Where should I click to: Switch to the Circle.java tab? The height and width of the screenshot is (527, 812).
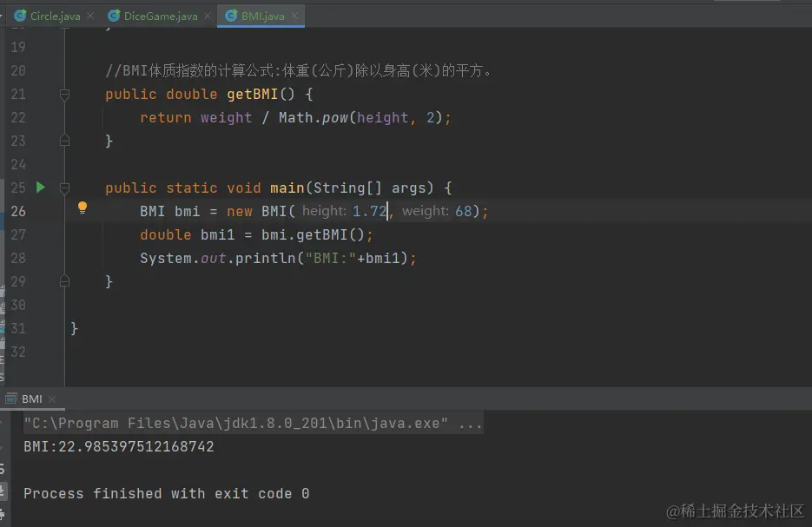[55, 16]
